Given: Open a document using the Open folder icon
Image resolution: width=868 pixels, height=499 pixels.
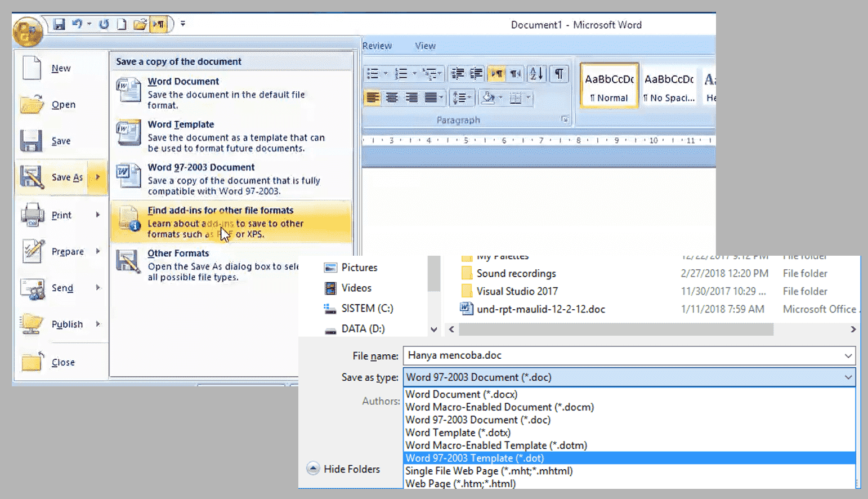Looking at the screenshot, I should [x=141, y=24].
